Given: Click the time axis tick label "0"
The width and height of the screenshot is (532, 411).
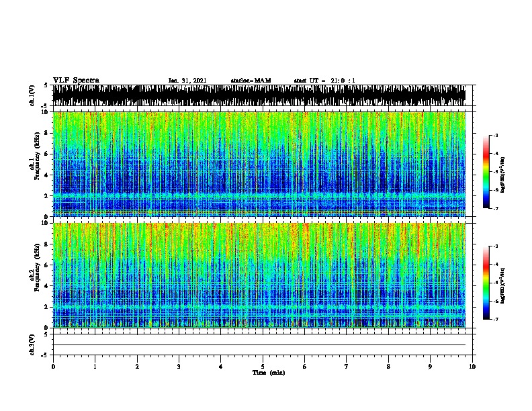Looking at the screenshot, I should point(53,367).
